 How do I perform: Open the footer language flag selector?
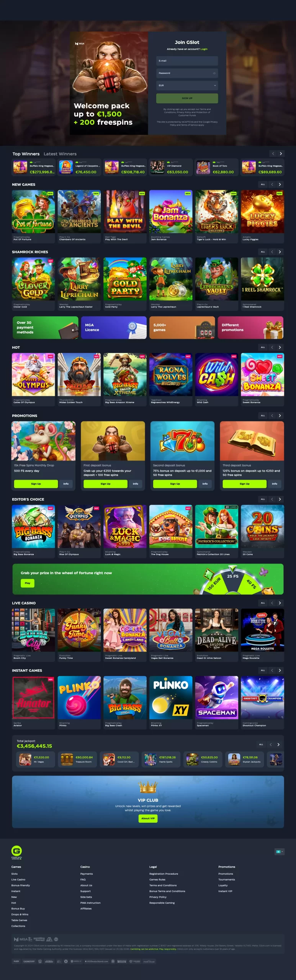[279, 851]
